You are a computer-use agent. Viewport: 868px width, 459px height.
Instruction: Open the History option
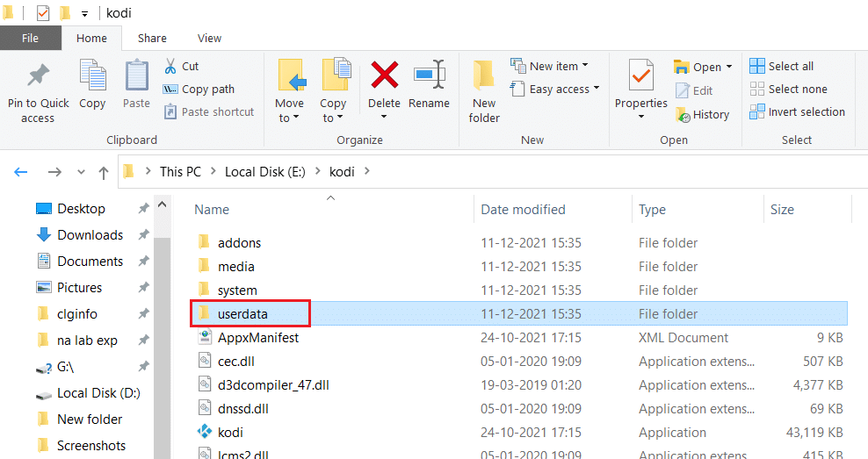(702, 114)
